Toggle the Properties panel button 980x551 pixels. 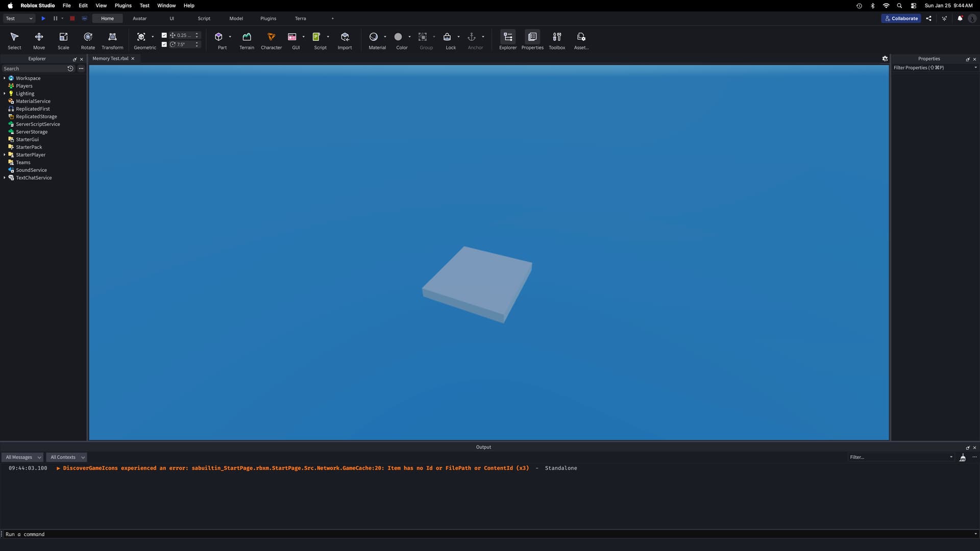(532, 40)
